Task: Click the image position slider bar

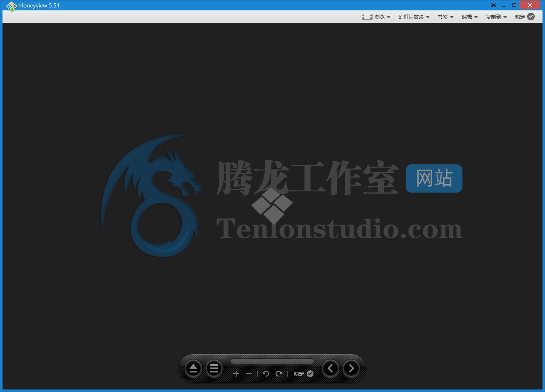Action: pos(272,361)
